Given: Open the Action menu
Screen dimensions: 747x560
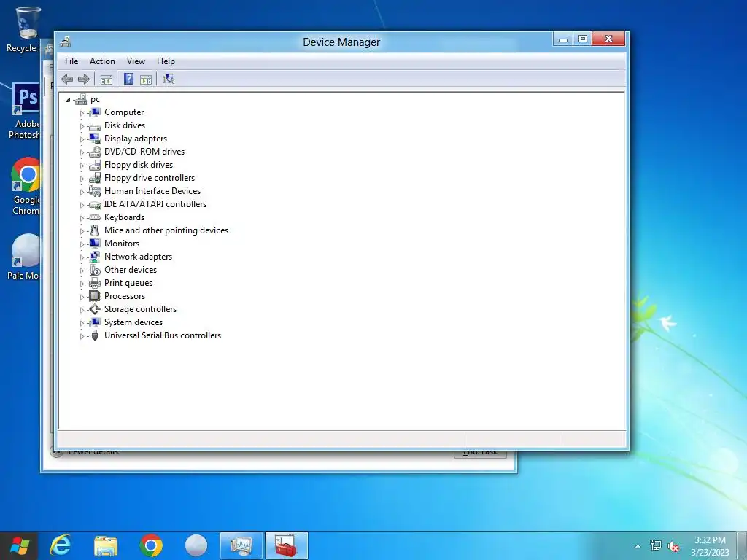Looking at the screenshot, I should point(102,61).
